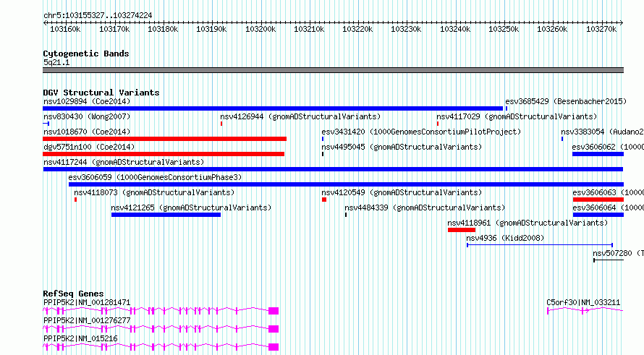
Task: Select the blue nsv4117244 full-width bar
Action: [333, 169]
